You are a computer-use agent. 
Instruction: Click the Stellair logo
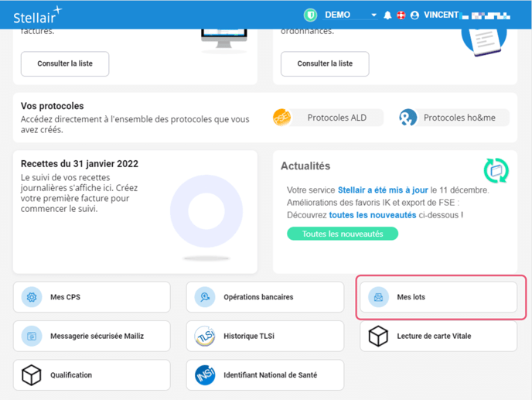click(x=37, y=15)
